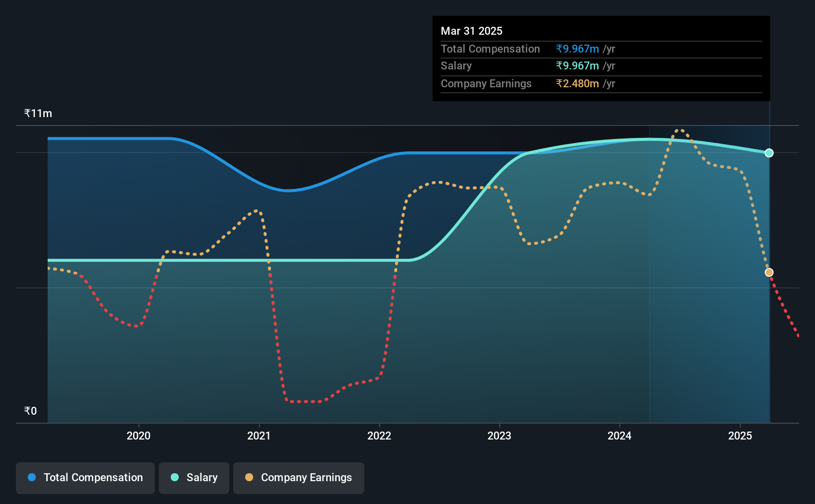The height and width of the screenshot is (504, 815).
Task: Click the ₹11m y-axis label
Action: tap(38, 113)
